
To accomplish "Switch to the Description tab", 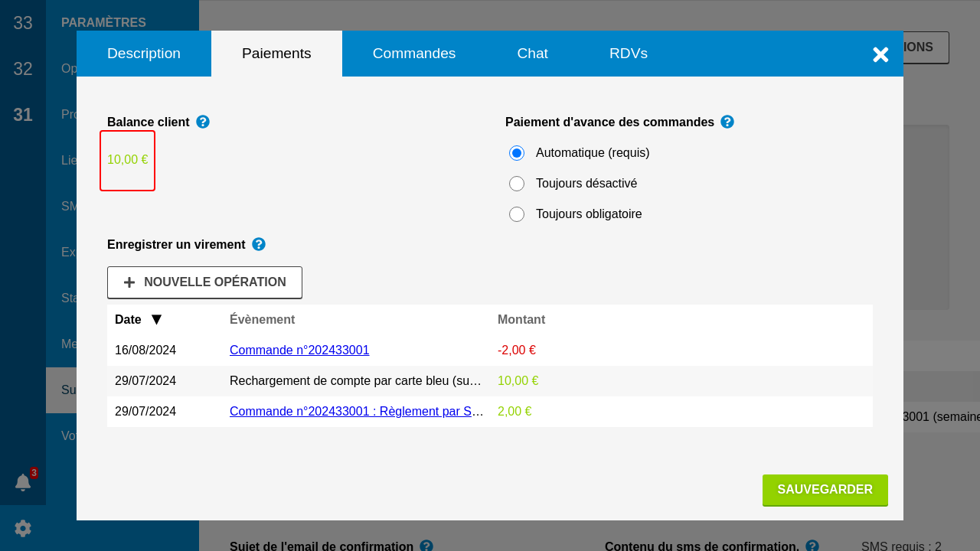I will coord(144,54).
